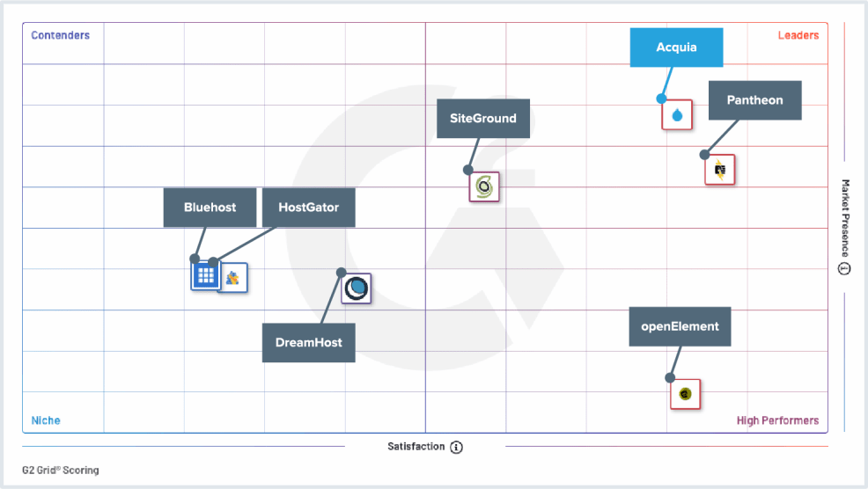Click the DreamHost label box
Viewport: 868px width, 489px height.
pyautogui.click(x=308, y=342)
